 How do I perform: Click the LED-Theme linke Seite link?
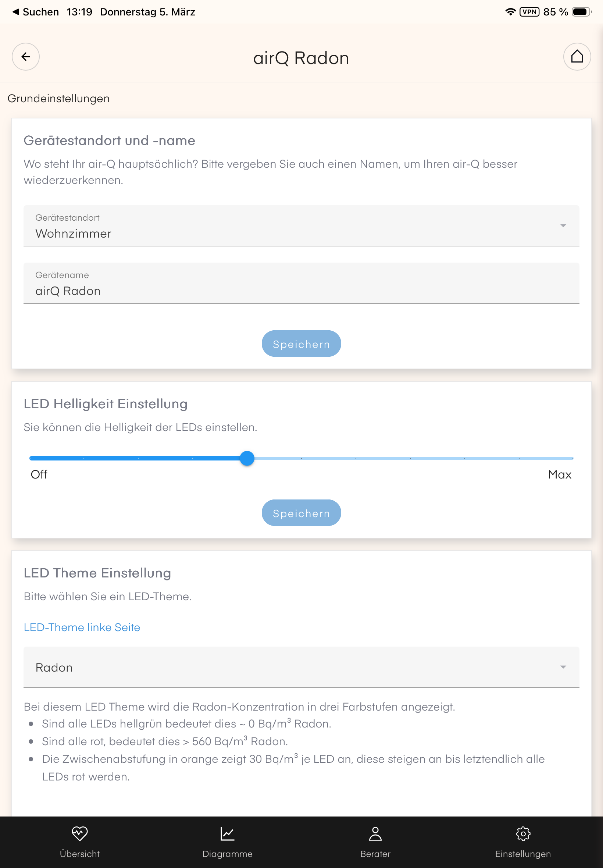82,627
